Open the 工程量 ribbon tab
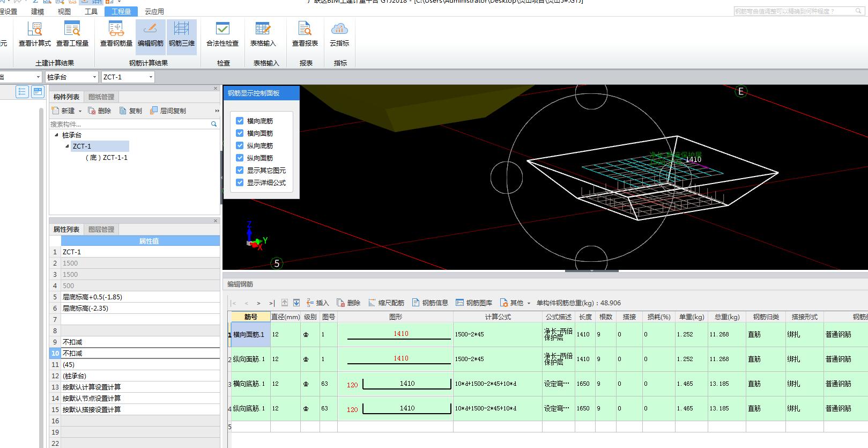The width and height of the screenshot is (868, 448). click(121, 11)
